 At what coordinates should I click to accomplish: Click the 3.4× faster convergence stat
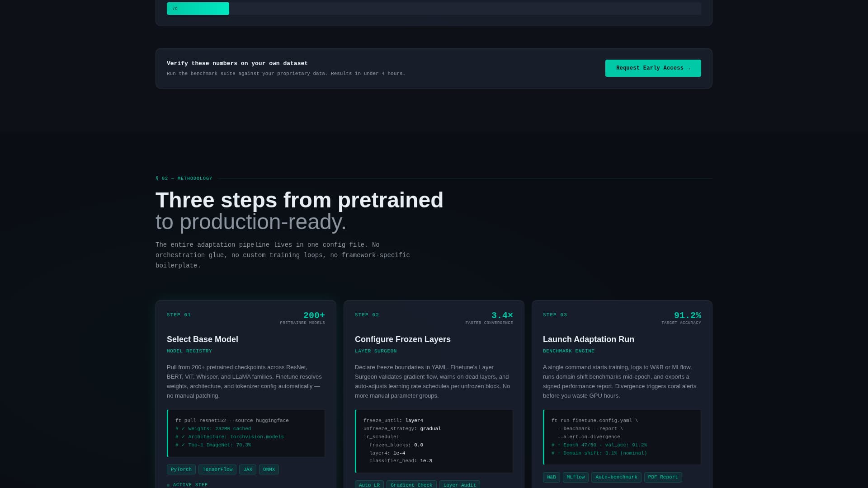[489, 318]
